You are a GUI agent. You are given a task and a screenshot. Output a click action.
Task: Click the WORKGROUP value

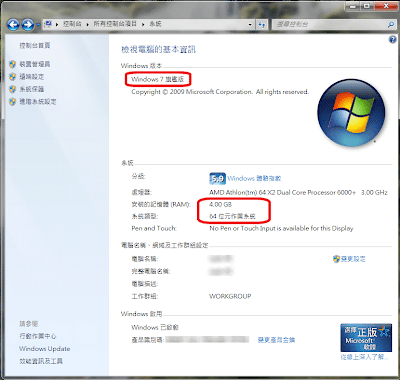coord(230,296)
